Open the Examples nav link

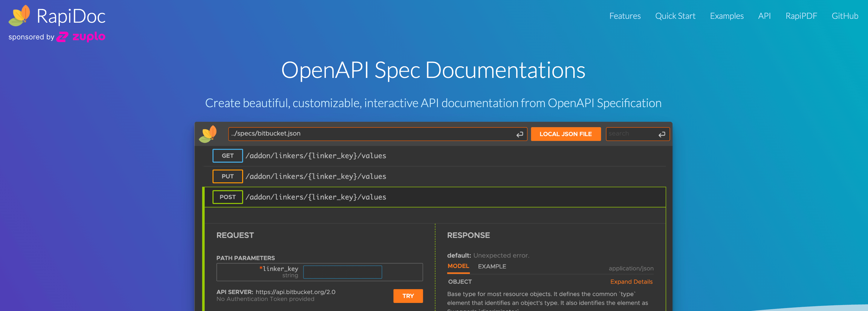[x=727, y=16]
